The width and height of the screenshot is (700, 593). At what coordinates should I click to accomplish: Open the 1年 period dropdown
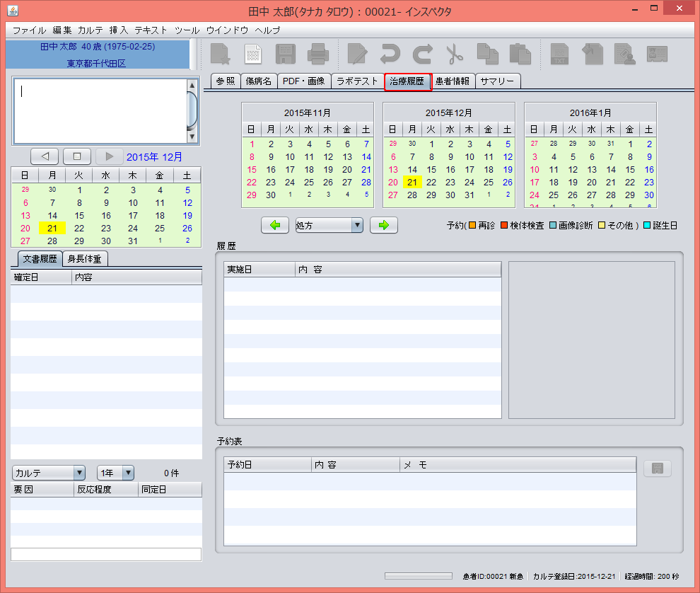116,473
